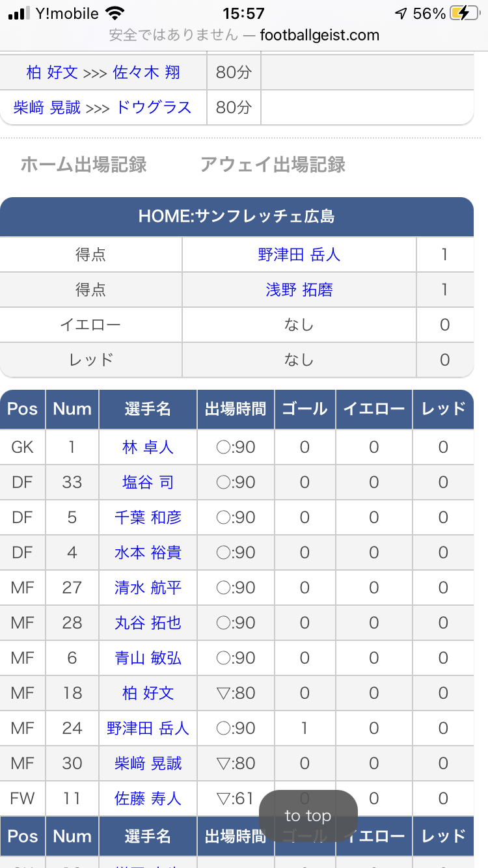This screenshot has height=868, width=488.
Task: Open player link 千葉 和彦
Action: 148,517
